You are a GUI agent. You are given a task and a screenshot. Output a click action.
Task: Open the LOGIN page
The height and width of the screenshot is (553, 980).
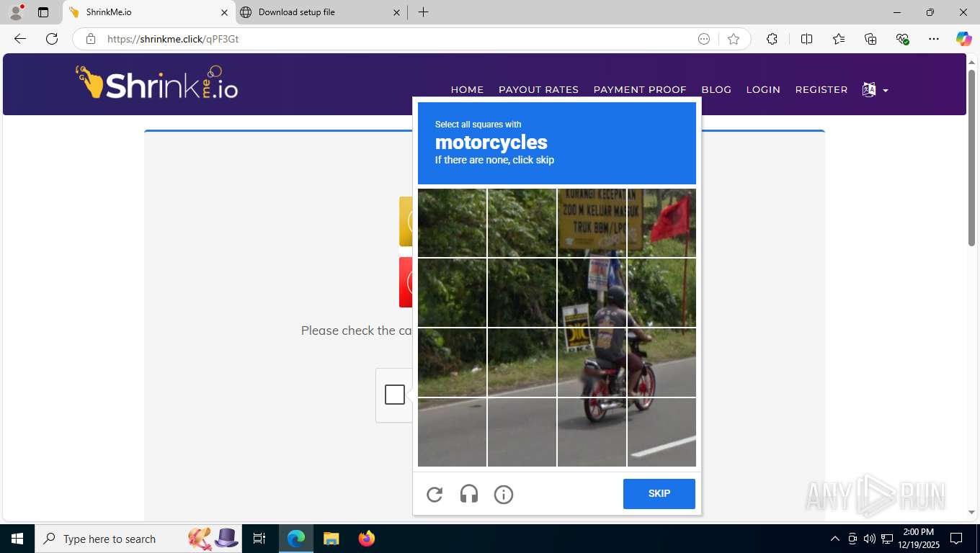click(x=763, y=90)
